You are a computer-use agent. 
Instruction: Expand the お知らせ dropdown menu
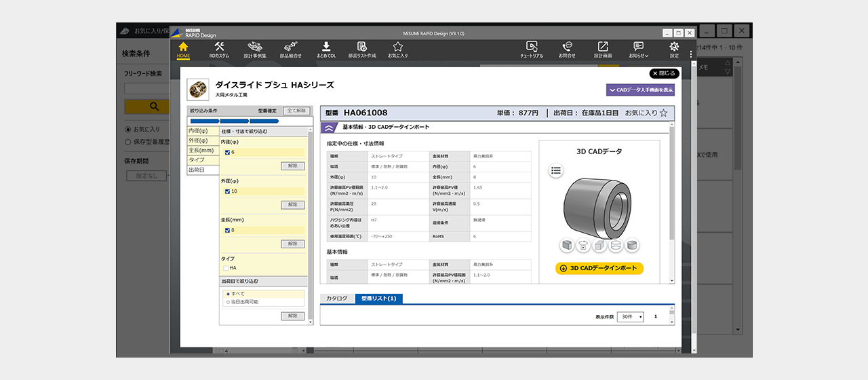(638, 49)
